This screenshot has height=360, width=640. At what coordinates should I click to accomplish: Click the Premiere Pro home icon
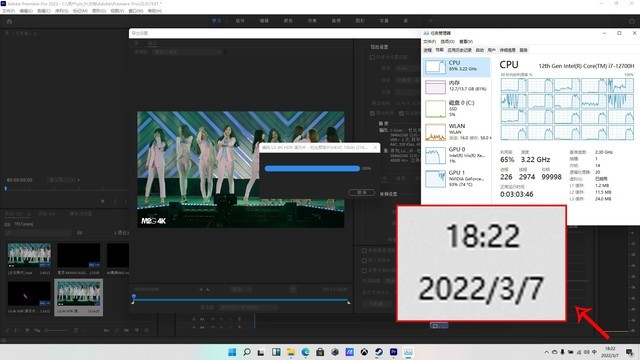click(x=9, y=21)
